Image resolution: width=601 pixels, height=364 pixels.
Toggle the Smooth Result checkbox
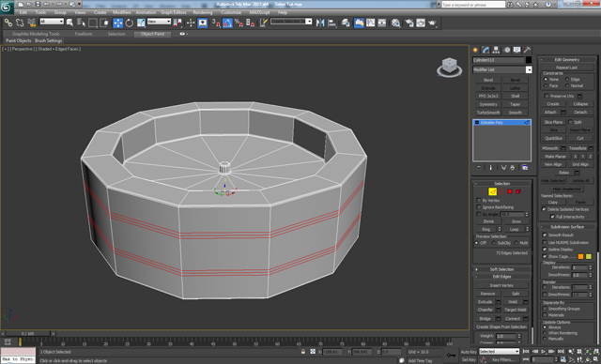(545, 235)
